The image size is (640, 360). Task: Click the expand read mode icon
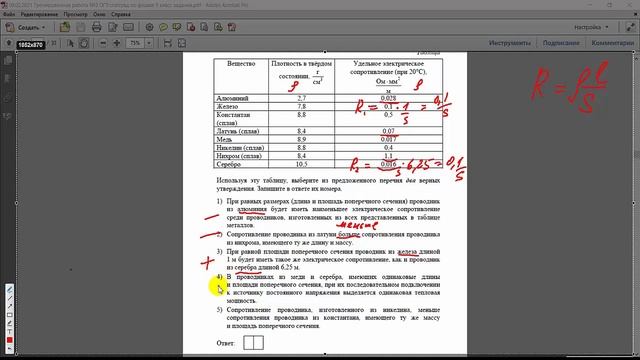point(631,27)
